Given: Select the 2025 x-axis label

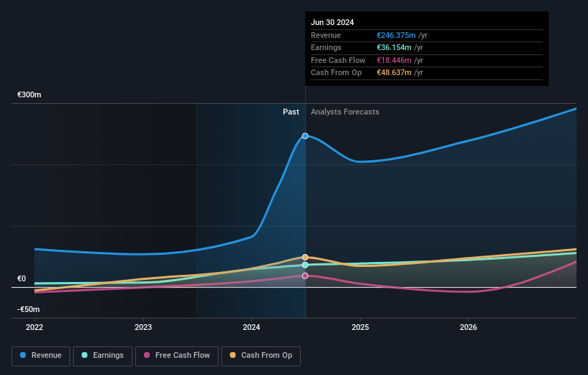Looking at the screenshot, I should pos(360,327).
